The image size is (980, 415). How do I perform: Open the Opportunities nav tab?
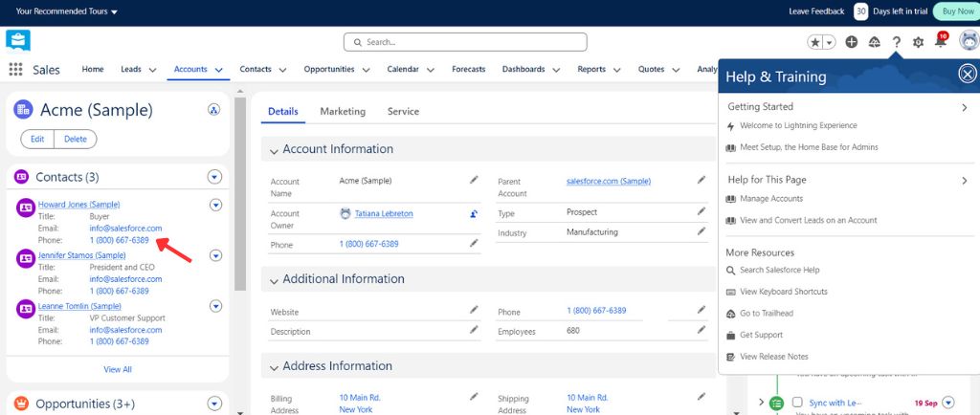click(329, 69)
